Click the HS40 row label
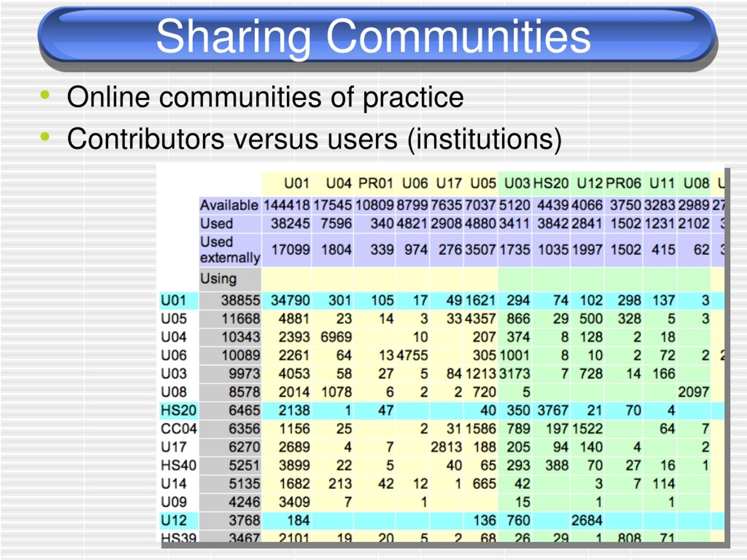 (178, 466)
